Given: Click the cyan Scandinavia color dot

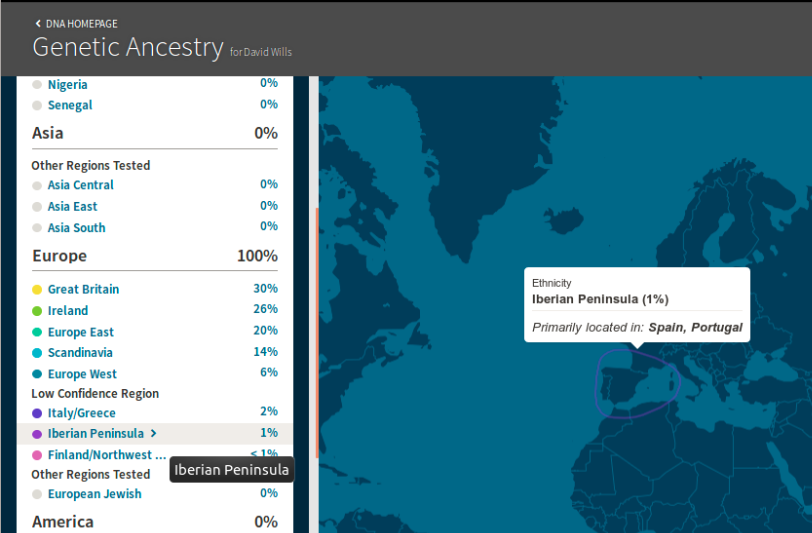Looking at the screenshot, I should [37, 353].
